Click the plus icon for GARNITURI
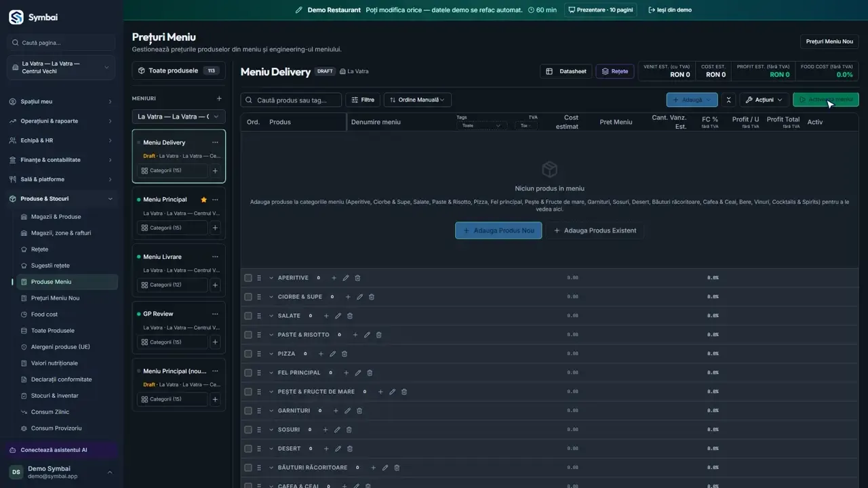Viewport: 868px width, 488px height. (x=336, y=411)
